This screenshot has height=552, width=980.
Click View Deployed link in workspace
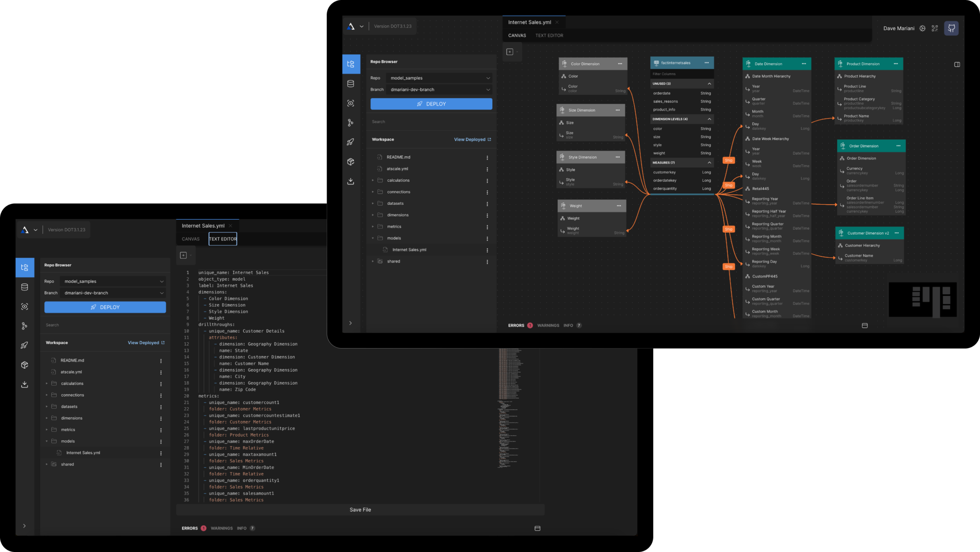click(x=145, y=343)
